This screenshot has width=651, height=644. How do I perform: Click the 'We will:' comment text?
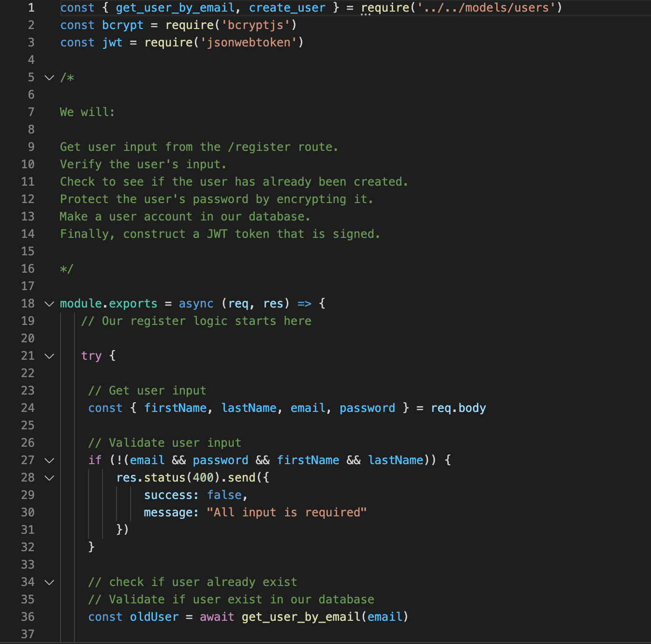[88, 112]
